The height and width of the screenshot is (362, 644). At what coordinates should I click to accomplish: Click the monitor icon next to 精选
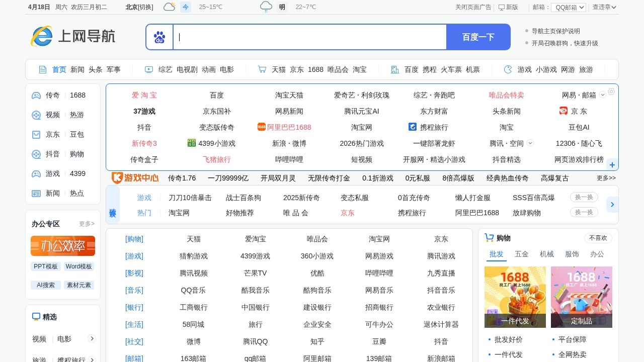[36, 316]
